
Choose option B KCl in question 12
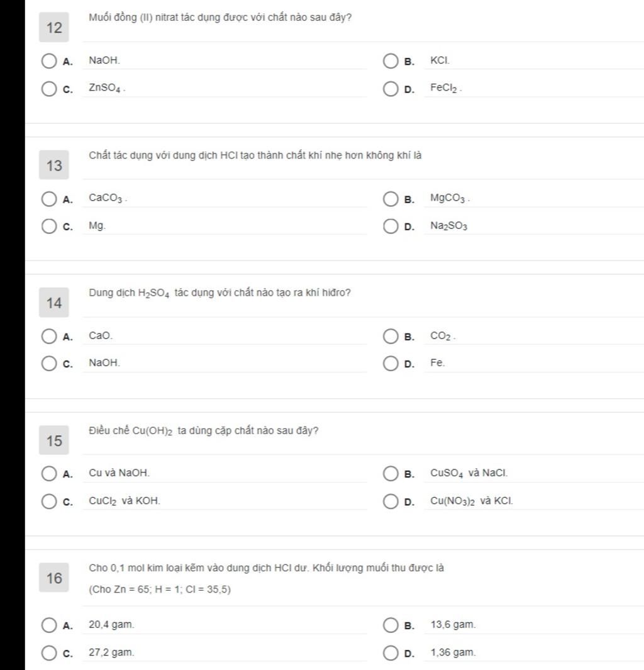[x=391, y=61]
